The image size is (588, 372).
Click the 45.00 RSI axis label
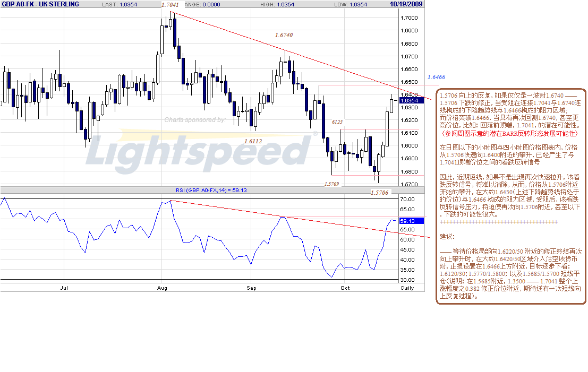(x=407, y=249)
